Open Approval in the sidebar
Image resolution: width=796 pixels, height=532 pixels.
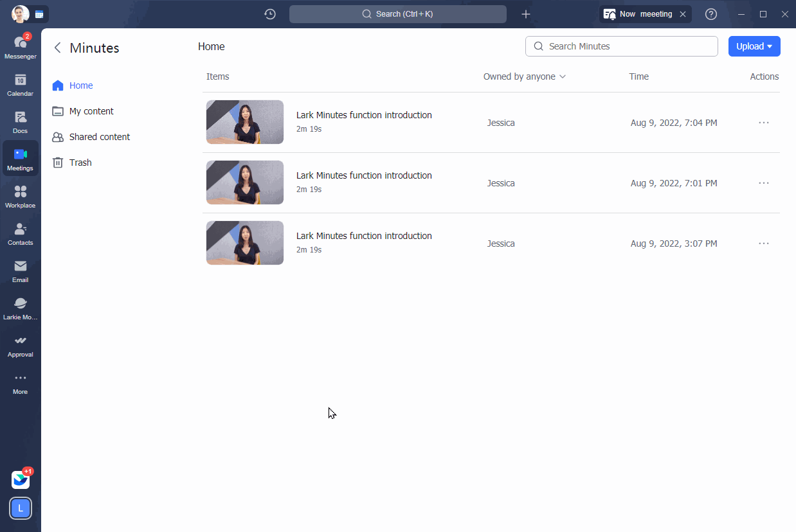tap(20, 345)
